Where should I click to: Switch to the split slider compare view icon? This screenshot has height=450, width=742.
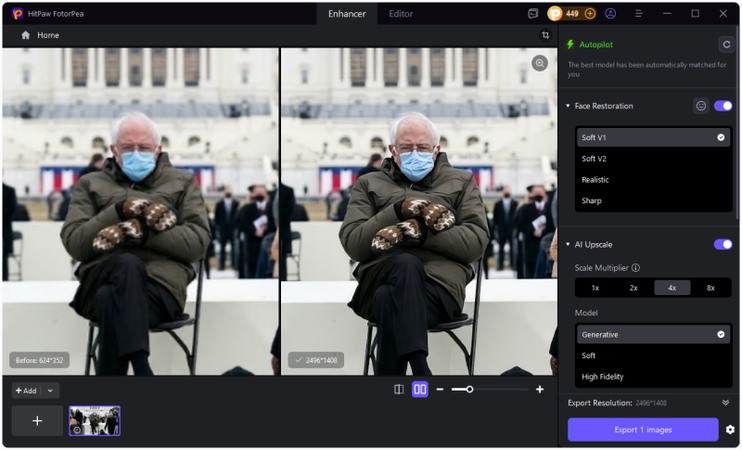tap(399, 389)
